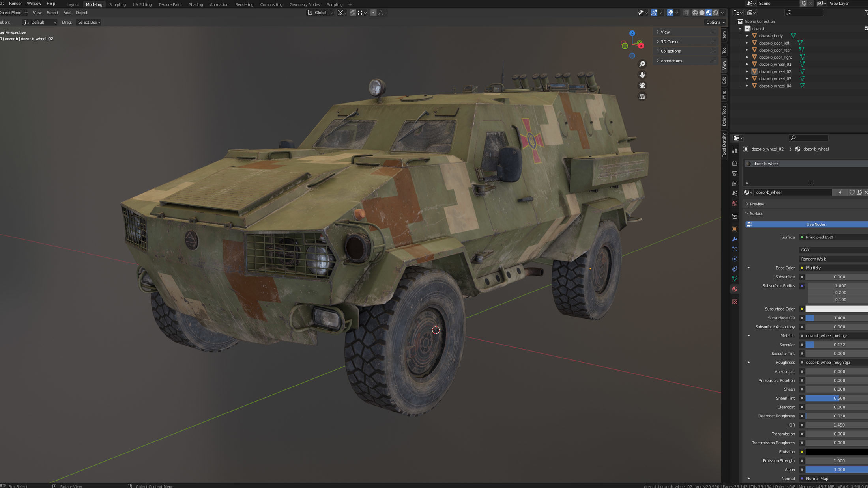Select solid viewport shading
This screenshot has width=868, height=488.
(702, 13)
